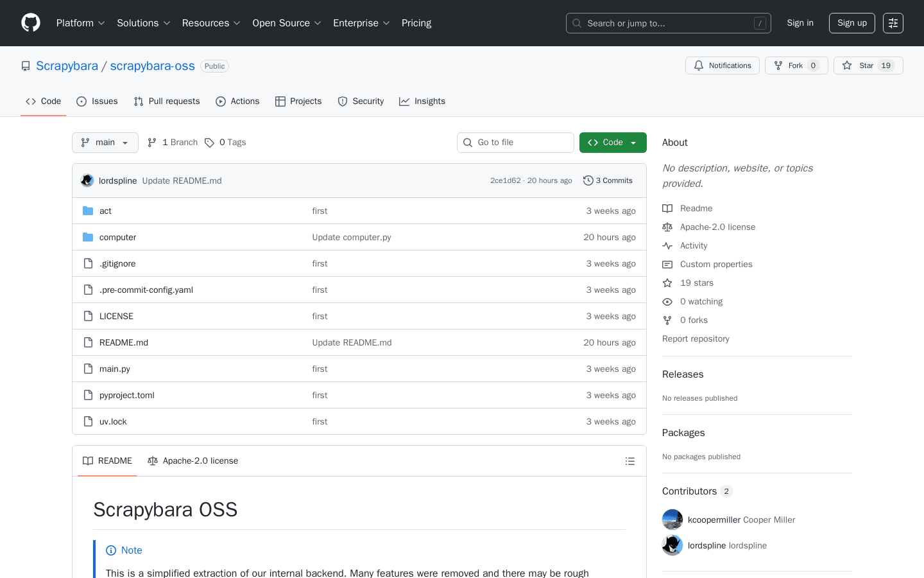Click contributor kcoopermiller's avatar thumbnail
The width and height of the screenshot is (924, 578).
click(x=672, y=519)
